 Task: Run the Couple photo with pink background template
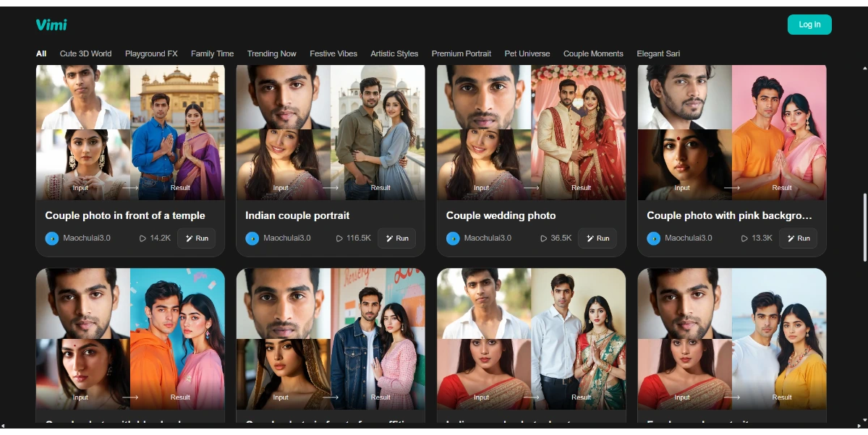pyautogui.click(x=798, y=238)
